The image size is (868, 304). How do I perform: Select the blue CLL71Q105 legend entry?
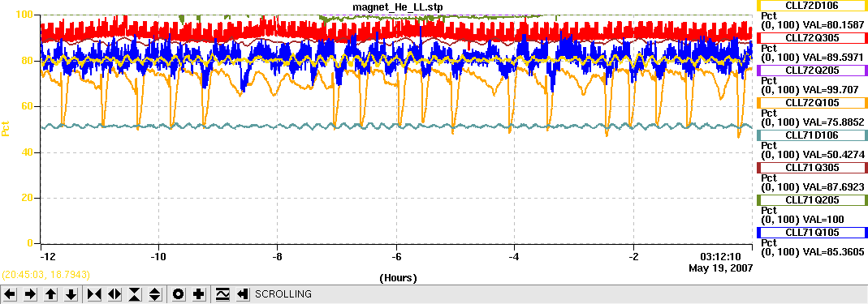[811, 233]
